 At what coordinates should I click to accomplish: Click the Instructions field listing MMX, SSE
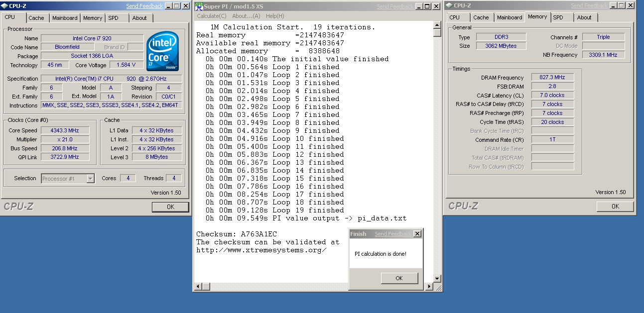pyautogui.click(x=112, y=105)
